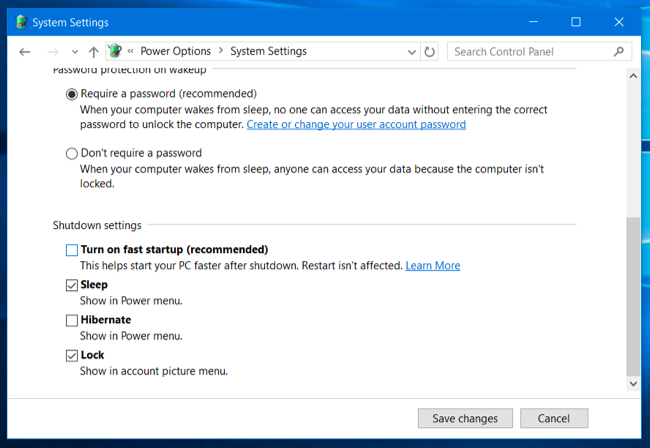The width and height of the screenshot is (650, 448).
Task: Click the forward navigation arrow
Action: 52,52
